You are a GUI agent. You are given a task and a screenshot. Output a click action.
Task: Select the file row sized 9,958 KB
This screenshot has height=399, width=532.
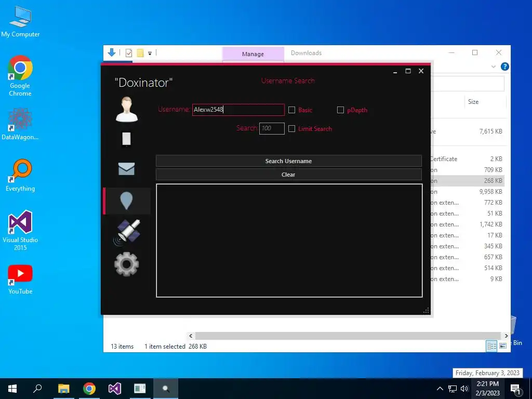coord(468,191)
